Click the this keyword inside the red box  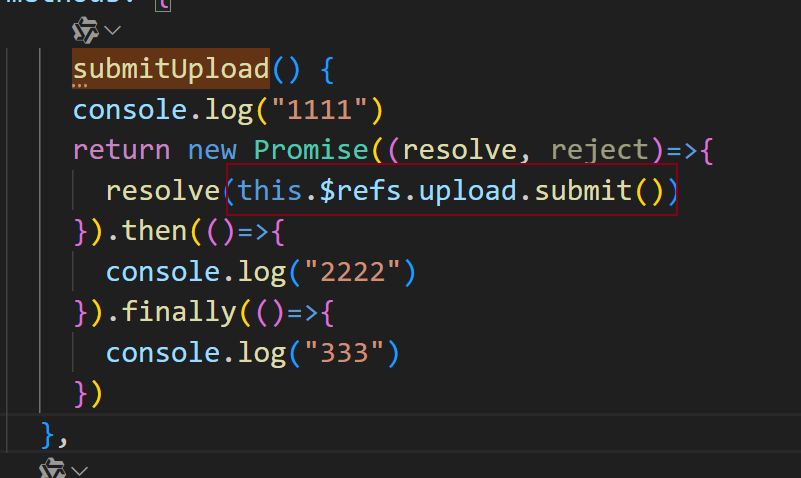(x=269, y=190)
